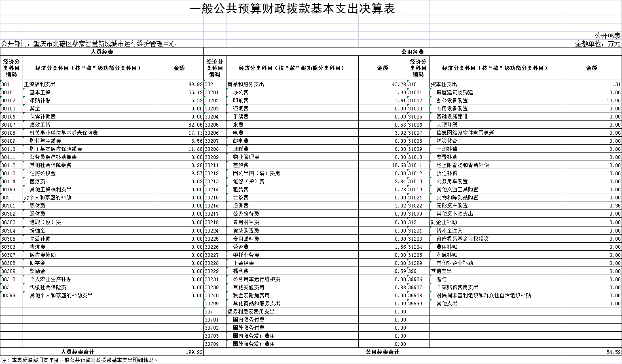Image resolution: width=622 pixels, height=364 pixels.
Task: Select the 津贴补贴 cell
Action: click(89, 100)
